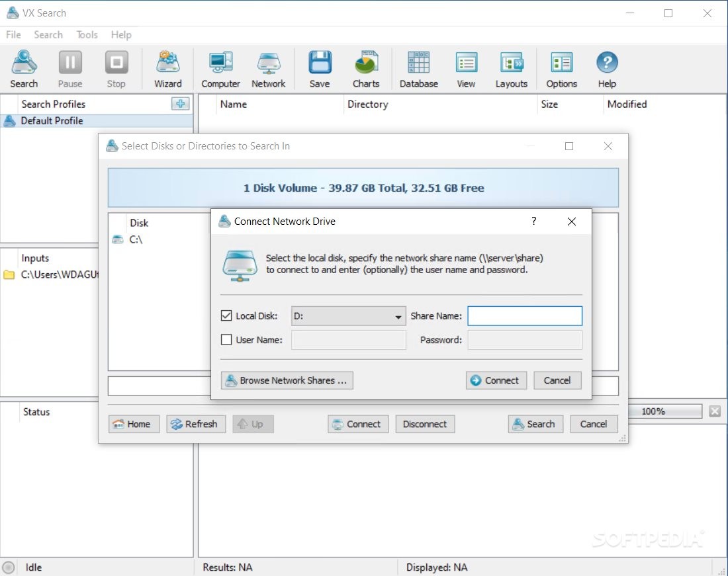The height and width of the screenshot is (576, 728).
Task: Click Connect button in Select Disks dialog
Action: coord(358,424)
